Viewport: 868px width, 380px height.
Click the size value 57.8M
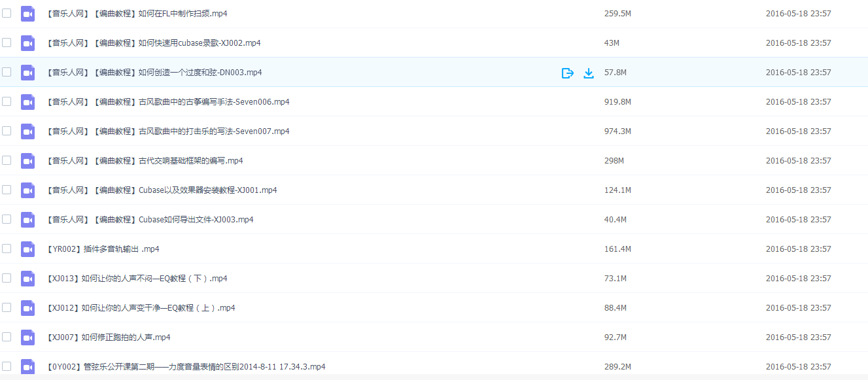tap(616, 73)
